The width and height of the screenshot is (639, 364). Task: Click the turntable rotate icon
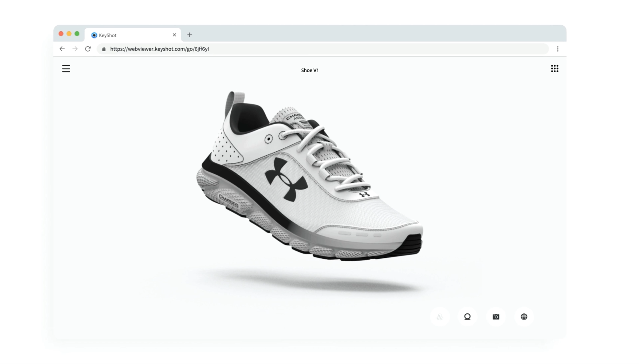pos(468,317)
